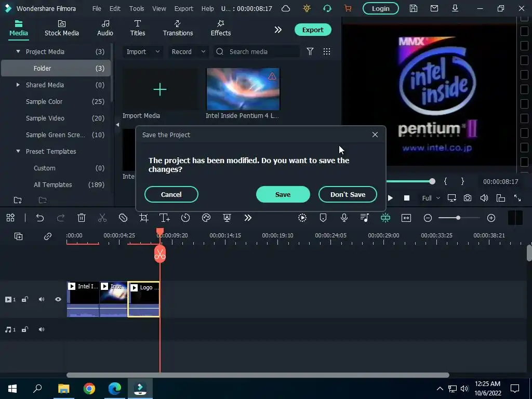Image resolution: width=532 pixels, height=399 pixels.
Task: Open the View menu
Action: click(x=159, y=8)
